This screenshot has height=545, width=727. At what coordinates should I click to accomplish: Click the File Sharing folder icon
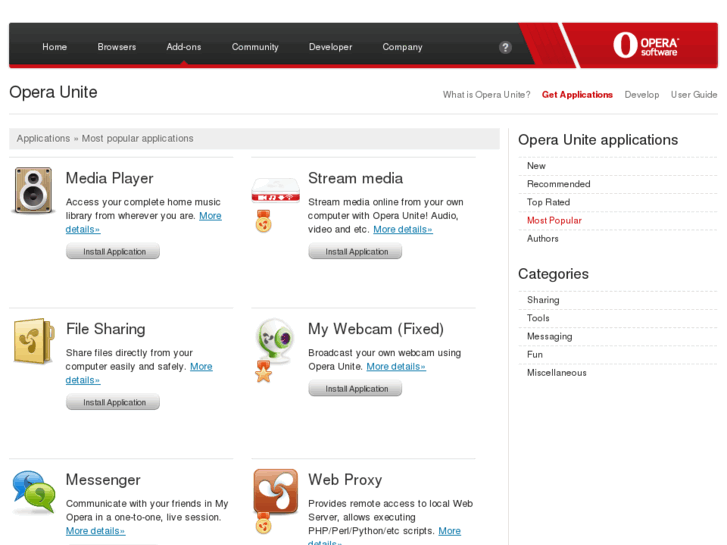(x=34, y=341)
